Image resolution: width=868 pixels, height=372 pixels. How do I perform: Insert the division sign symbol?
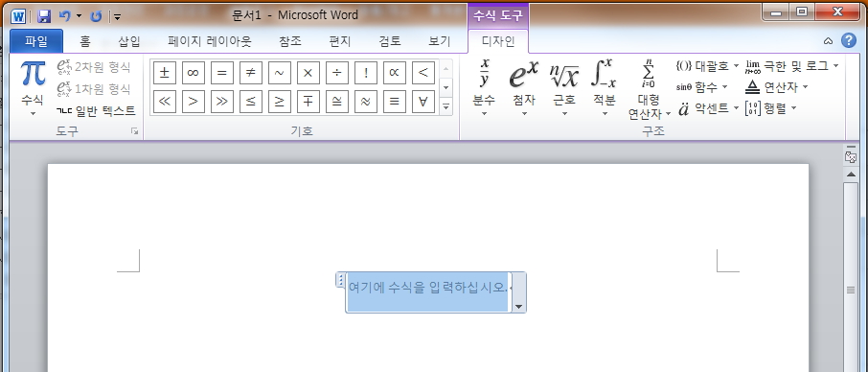[x=337, y=73]
